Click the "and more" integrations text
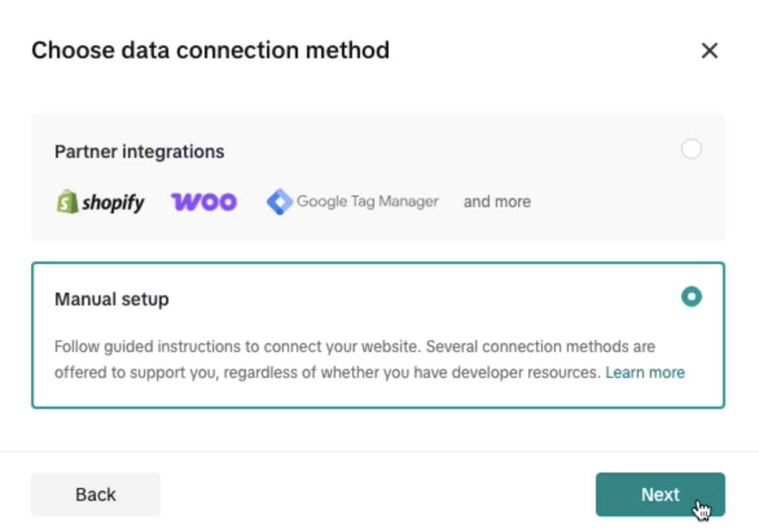 (497, 202)
